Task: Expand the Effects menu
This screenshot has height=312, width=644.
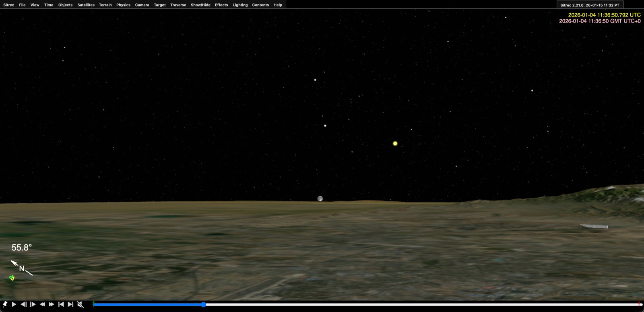Action: (221, 5)
